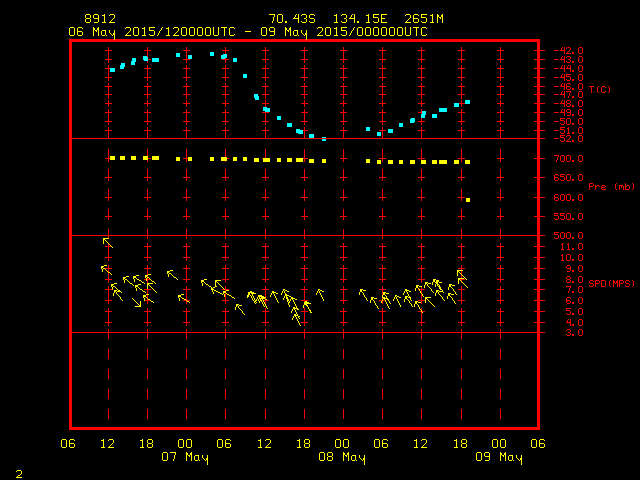Click the start time 06 May 2015/120000UTC
640x480 pixels.
[x=152, y=32]
